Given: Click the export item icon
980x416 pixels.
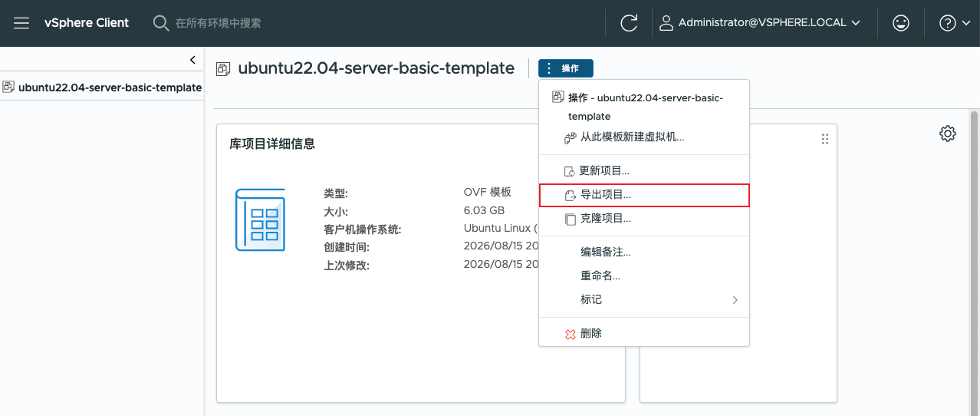Looking at the screenshot, I should [x=570, y=195].
